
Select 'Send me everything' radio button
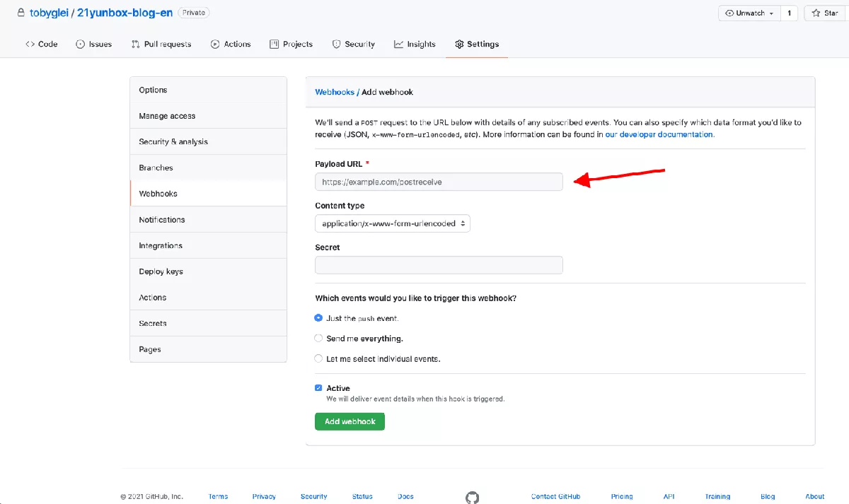[x=318, y=339]
